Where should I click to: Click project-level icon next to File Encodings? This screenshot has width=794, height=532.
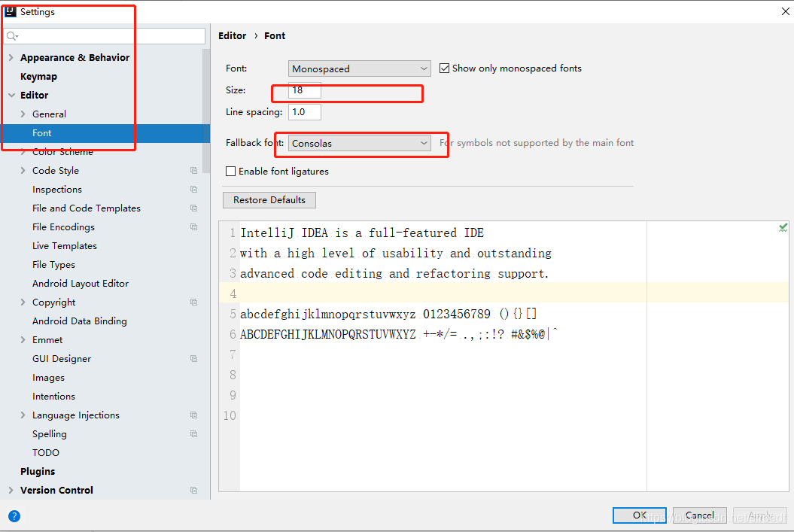click(193, 226)
